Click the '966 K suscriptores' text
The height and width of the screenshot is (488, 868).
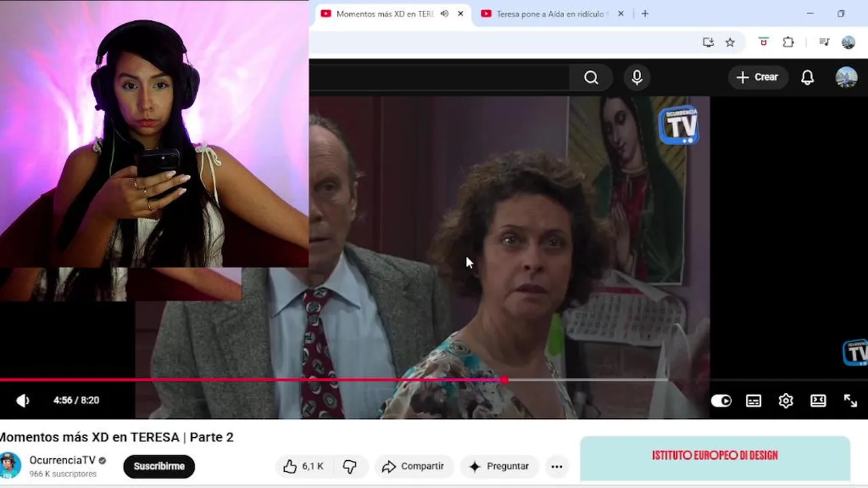[x=63, y=474]
